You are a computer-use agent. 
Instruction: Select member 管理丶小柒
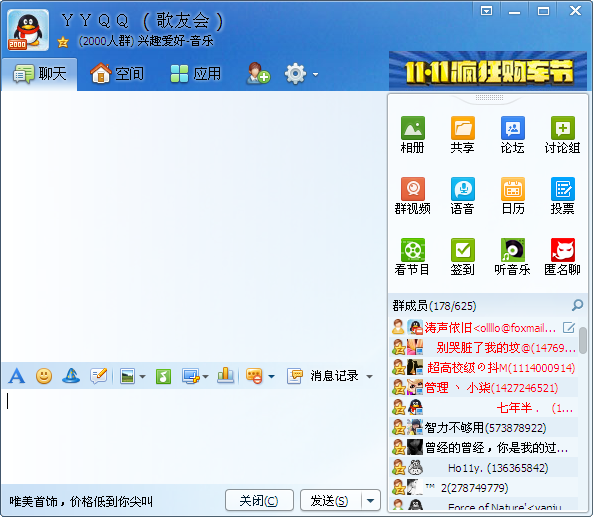pos(484,387)
